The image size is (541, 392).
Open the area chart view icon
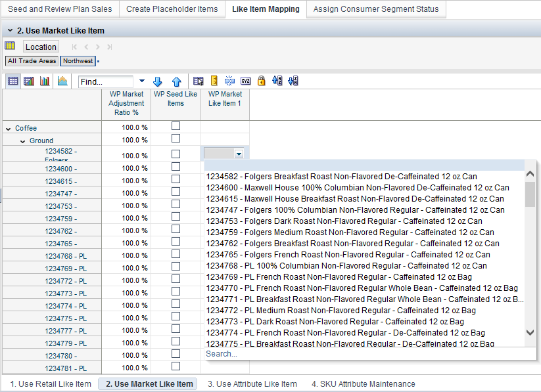(62, 81)
